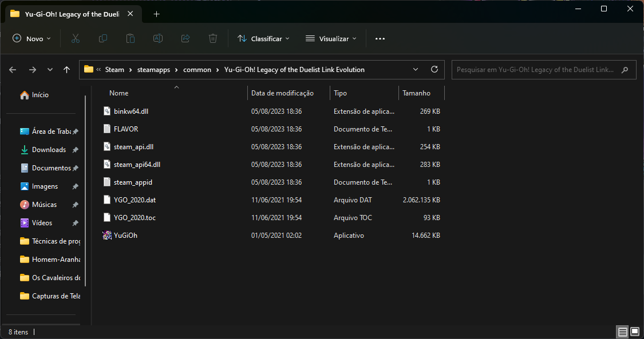Screen dimensions: 644x339
Task: Click the 01/05/2021 02:02 date cell
Action: pyautogui.click(x=276, y=236)
